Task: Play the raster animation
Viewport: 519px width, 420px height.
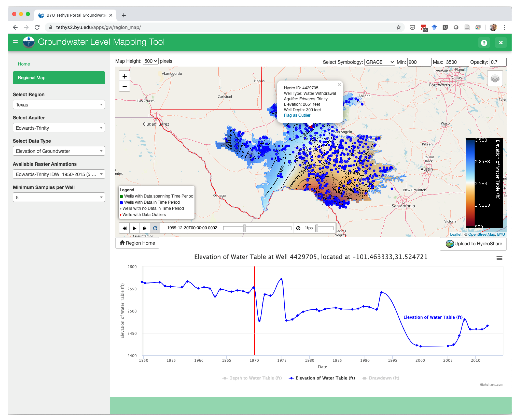Action: [135, 228]
